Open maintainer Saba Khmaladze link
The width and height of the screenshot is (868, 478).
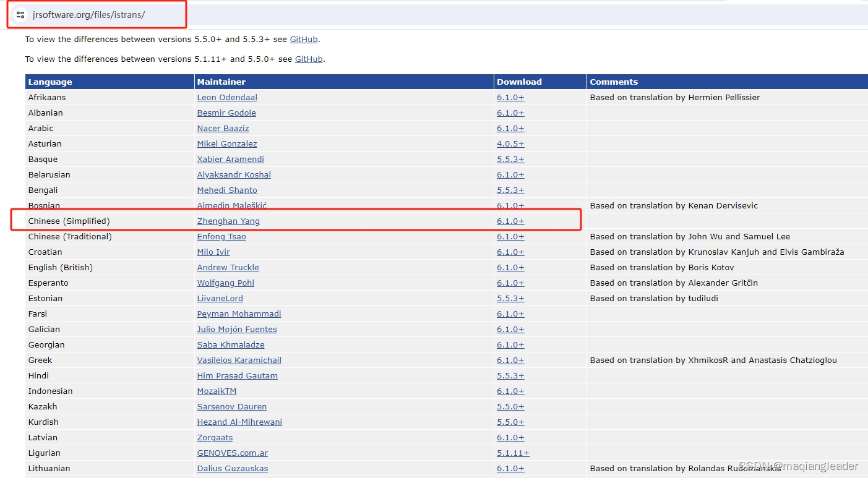[231, 344]
